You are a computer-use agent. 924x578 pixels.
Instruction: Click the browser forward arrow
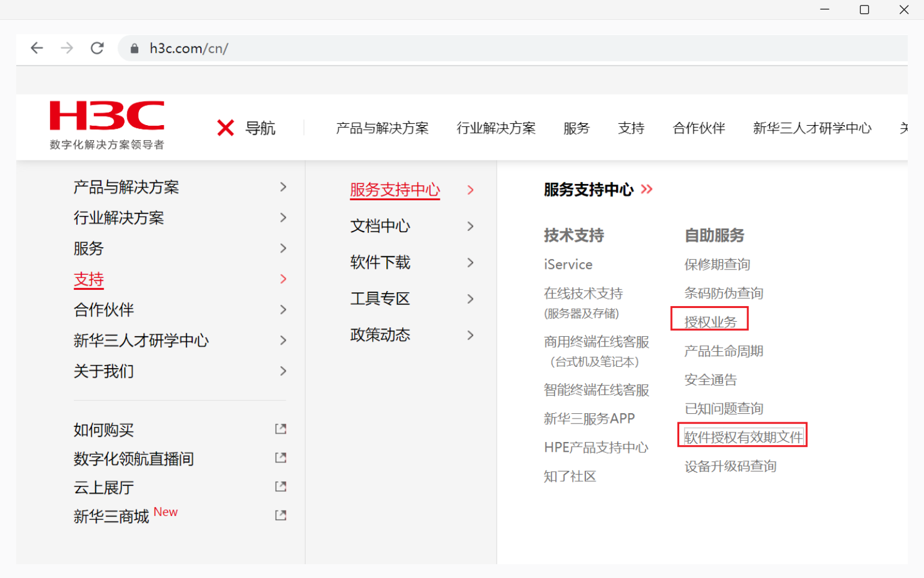point(67,48)
